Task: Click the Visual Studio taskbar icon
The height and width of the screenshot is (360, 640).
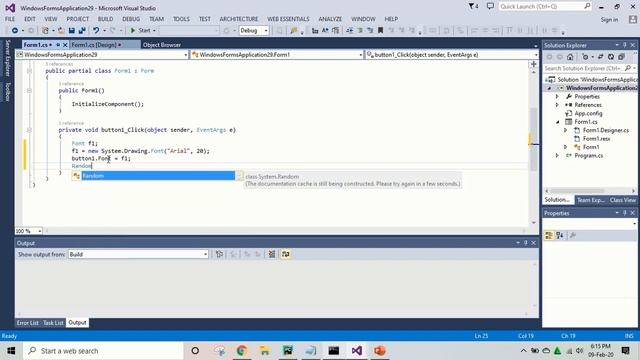Action: (357, 351)
